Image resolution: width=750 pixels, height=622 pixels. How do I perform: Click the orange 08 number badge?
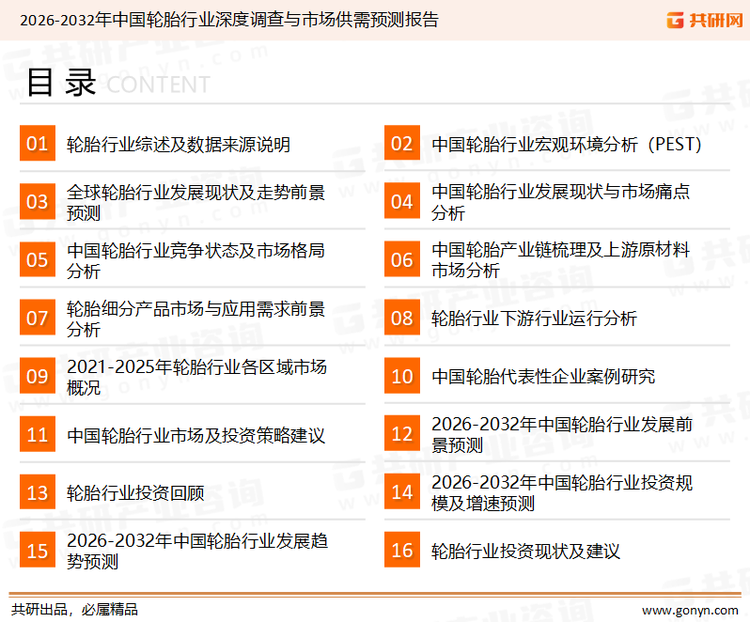click(402, 318)
